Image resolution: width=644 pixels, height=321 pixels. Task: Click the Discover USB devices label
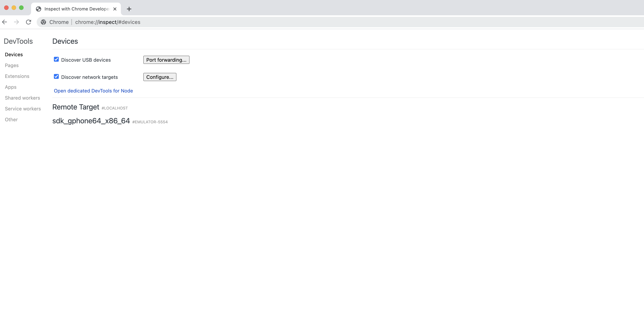86,60
